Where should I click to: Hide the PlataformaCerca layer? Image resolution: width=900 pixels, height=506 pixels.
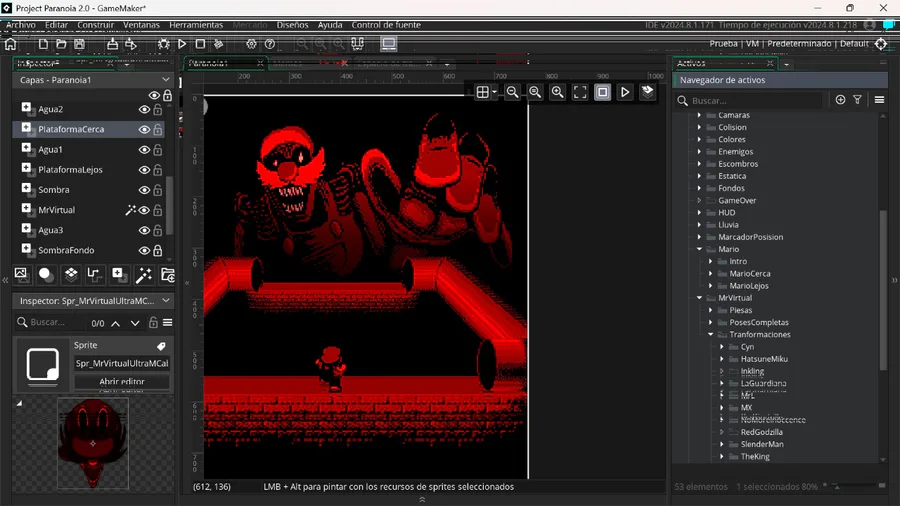click(144, 130)
